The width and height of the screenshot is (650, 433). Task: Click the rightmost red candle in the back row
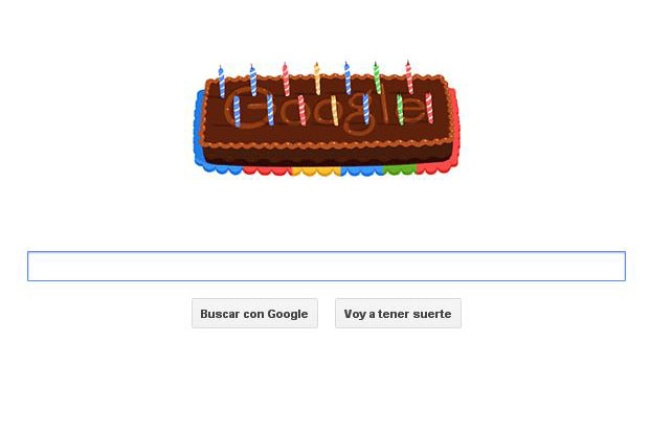(x=409, y=77)
